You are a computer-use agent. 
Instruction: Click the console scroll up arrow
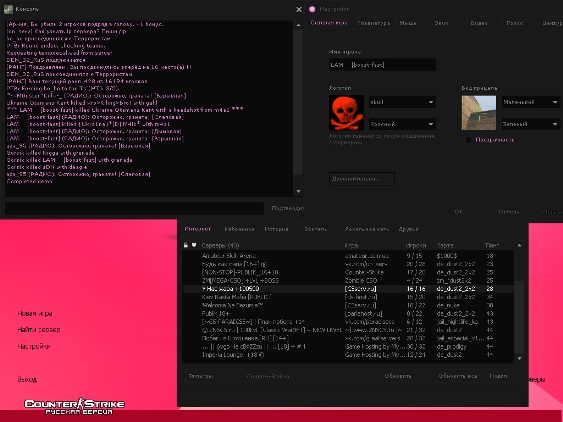(x=298, y=25)
